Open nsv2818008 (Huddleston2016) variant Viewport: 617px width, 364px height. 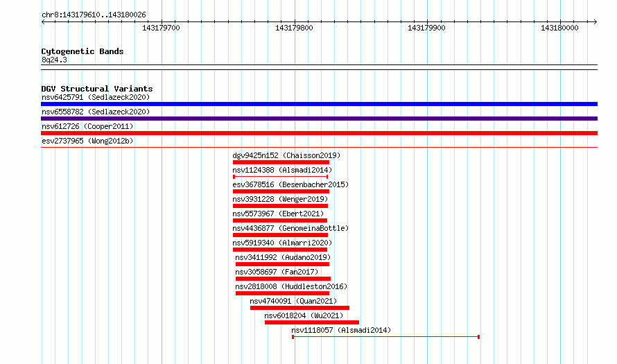pyautogui.click(x=291, y=286)
